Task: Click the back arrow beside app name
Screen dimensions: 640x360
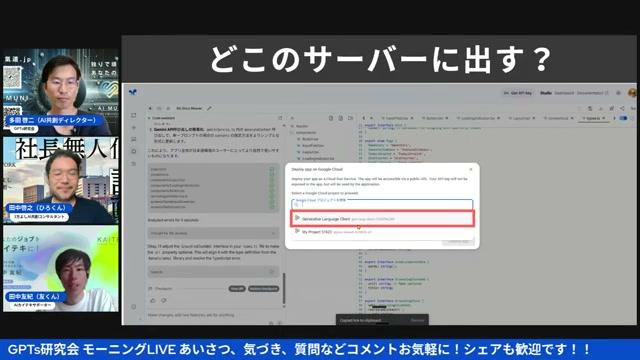Action: 150,109
